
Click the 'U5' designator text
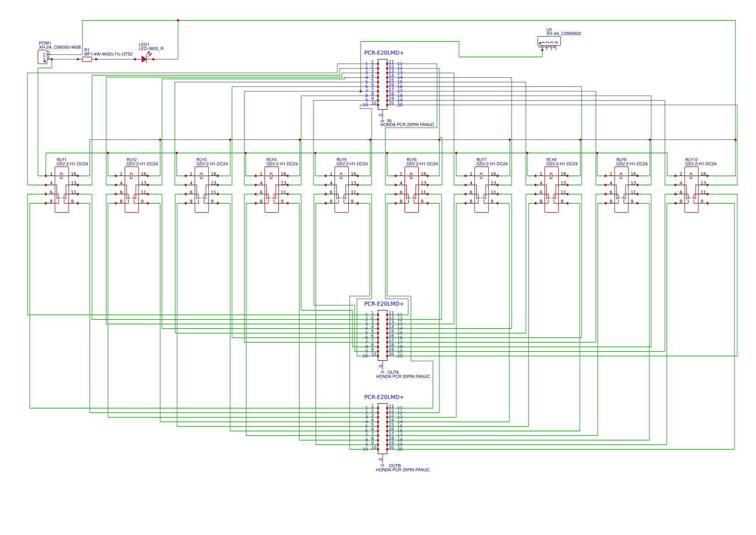pyautogui.click(x=549, y=30)
